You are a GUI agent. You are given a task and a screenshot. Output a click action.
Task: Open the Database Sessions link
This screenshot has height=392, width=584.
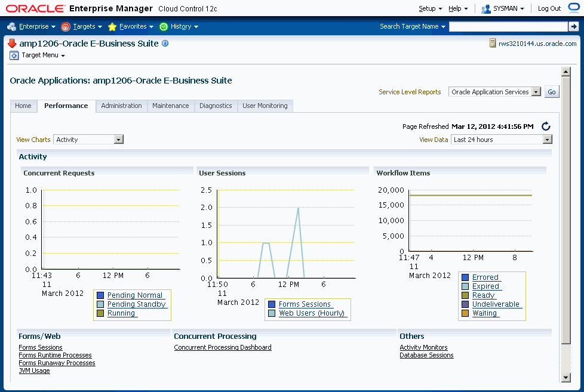tap(426, 355)
